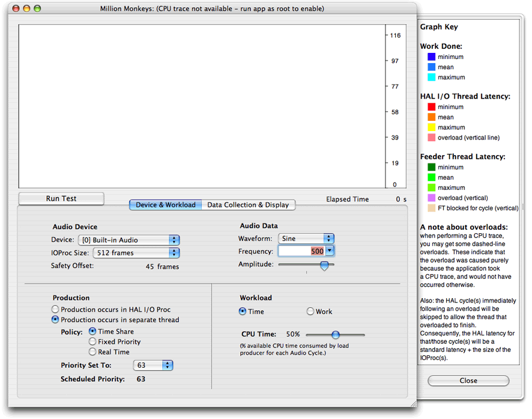Image resolution: width=532 pixels, height=419 pixels.
Task: Click the CPU Time slider handle
Action: 336,335
